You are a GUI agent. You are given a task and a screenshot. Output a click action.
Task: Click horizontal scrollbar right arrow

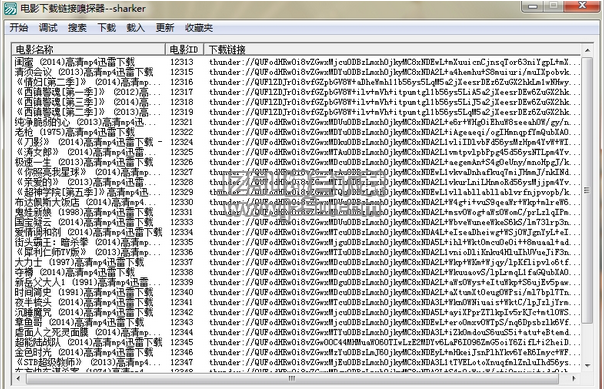click(x=574, y=379)
